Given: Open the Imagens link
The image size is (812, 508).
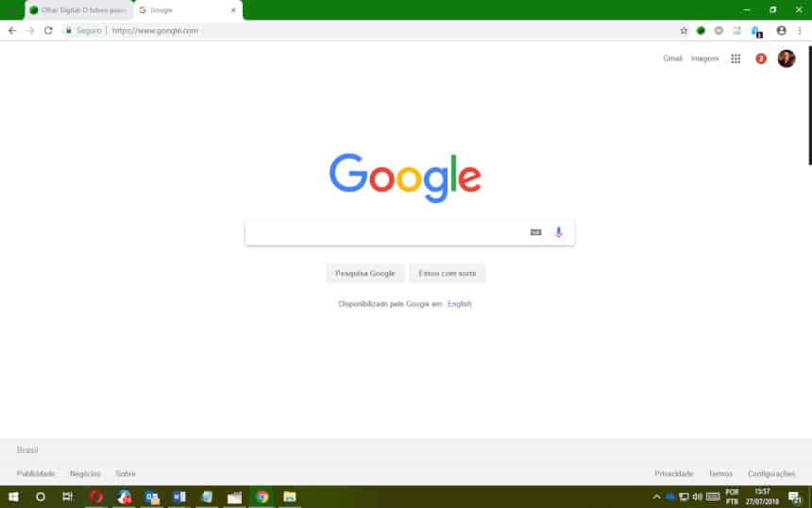Looking at the screenshot, I should click(704, 59).
